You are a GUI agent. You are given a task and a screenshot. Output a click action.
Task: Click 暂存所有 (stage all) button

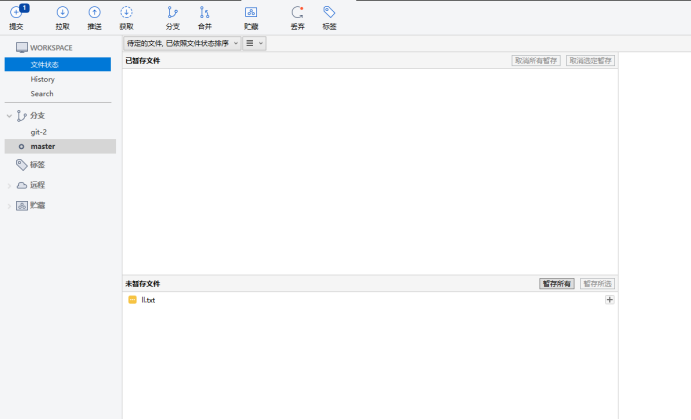[557, 283]
